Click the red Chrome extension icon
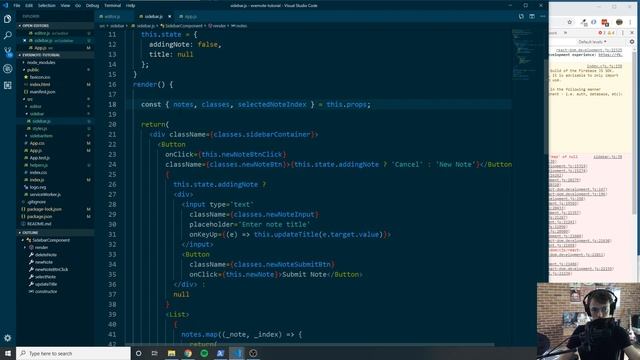The image size is (640, 360). [605, 22]
